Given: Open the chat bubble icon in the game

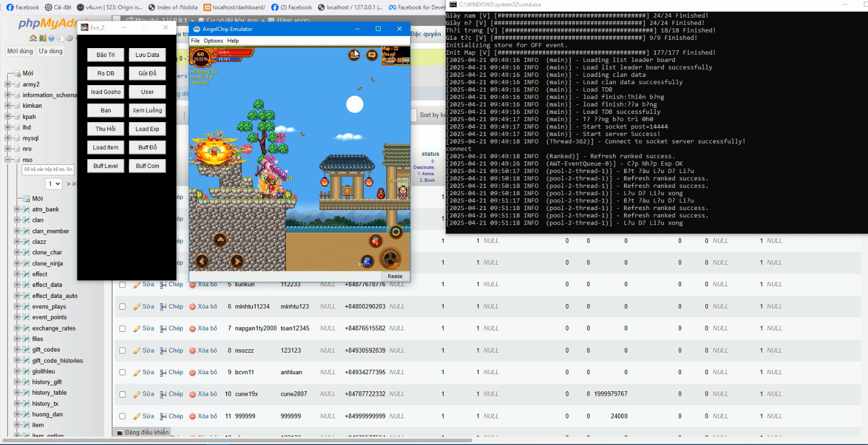Looking at the screenshot, I should click(372, 55).
